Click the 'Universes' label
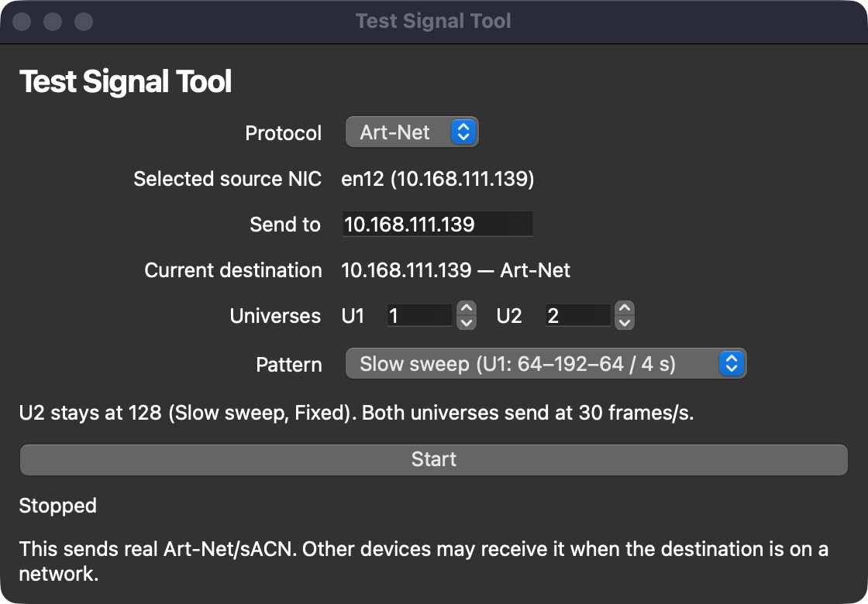Viewport: 868px width, 604px height. click(275, 316)
